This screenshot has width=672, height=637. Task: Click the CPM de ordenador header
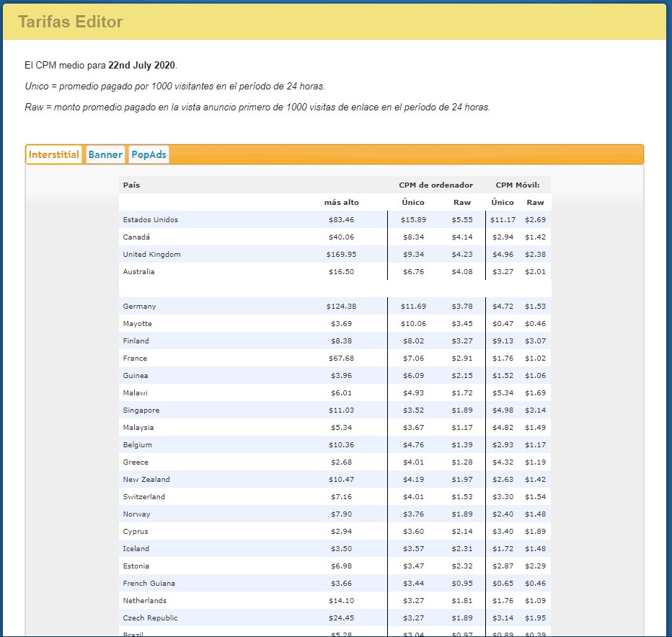tap(436, 185)
